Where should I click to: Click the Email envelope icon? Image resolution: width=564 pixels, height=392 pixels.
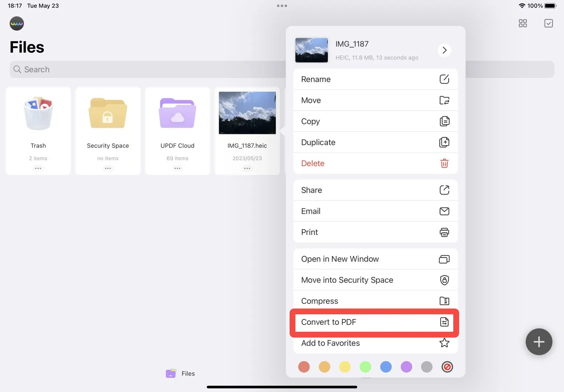point(444,211)
